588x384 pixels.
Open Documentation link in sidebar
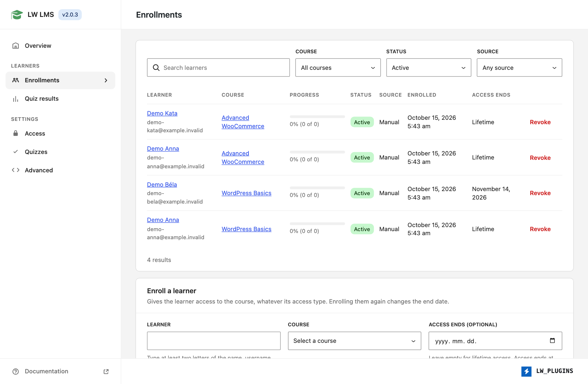(60, 372)
